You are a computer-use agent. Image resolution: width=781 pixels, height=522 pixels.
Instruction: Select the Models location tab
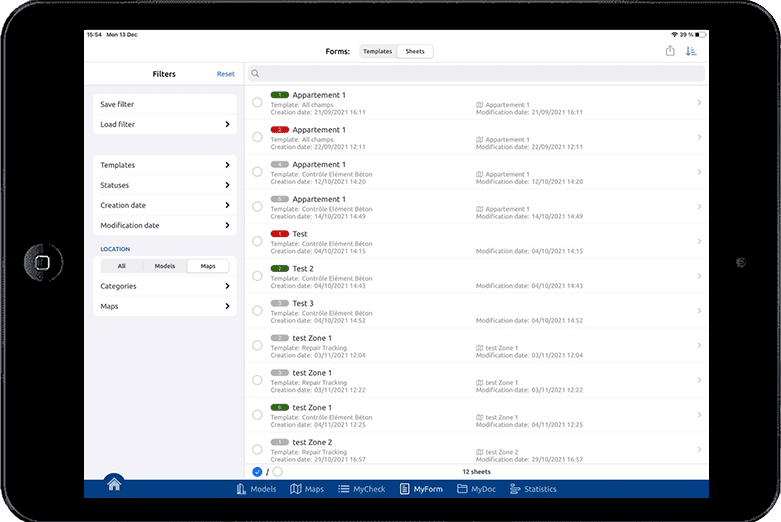(165, 266)
